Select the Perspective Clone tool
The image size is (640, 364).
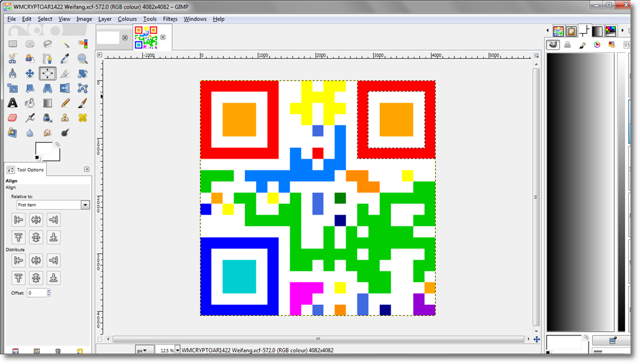point(12,133)
